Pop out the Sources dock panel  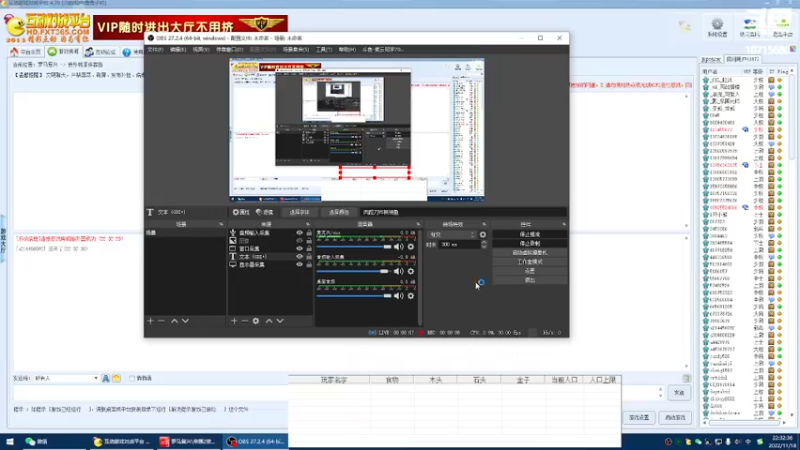click(308, 224)
